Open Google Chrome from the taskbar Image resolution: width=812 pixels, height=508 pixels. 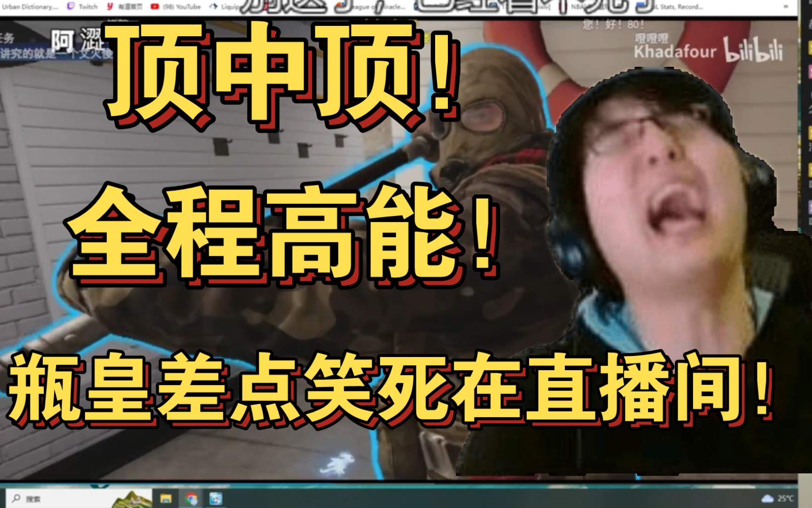point(191,499)
